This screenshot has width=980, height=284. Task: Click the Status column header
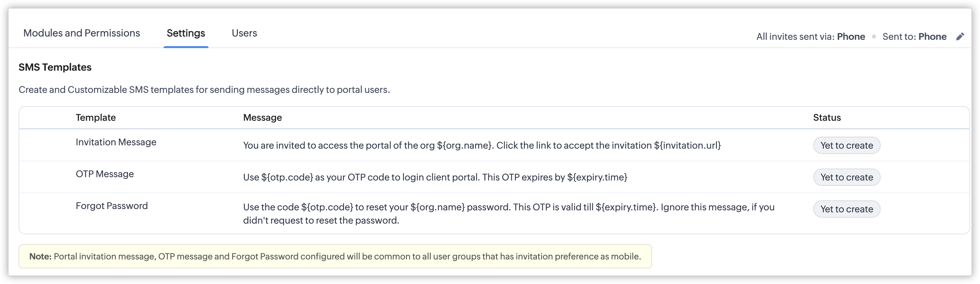coord(827,117)
